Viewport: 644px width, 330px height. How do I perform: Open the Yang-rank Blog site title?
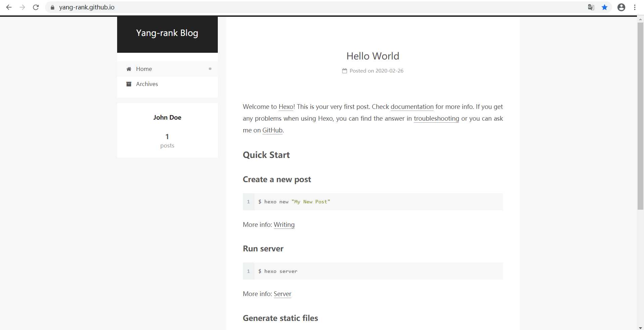pyautogui.click(x=167, y=33)
